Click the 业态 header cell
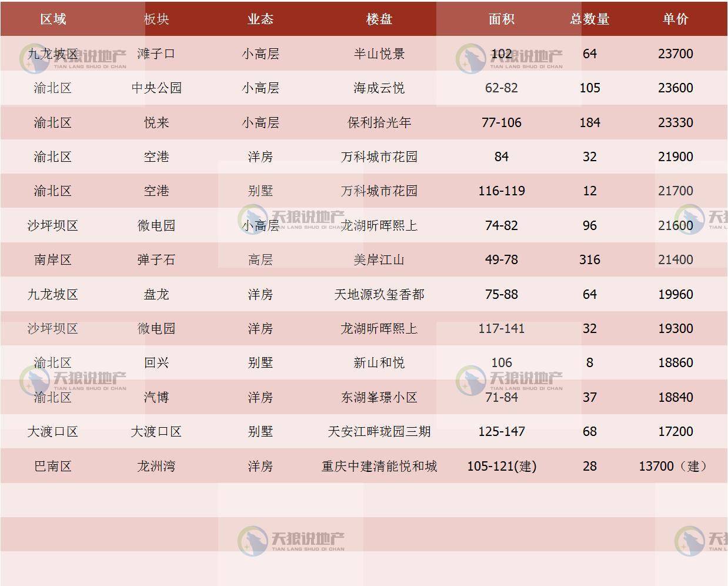Viewport: 728px width, 586px height. [x=261, y=19]
